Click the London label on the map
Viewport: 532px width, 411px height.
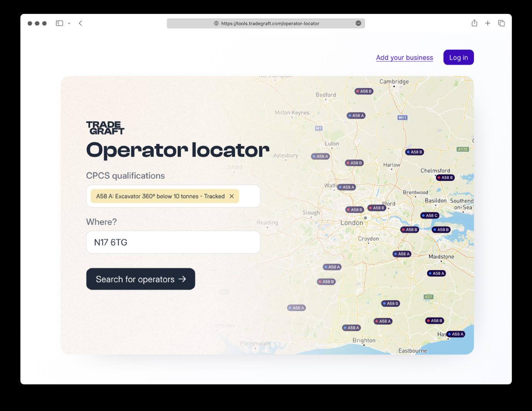click(x=351, y=222)
